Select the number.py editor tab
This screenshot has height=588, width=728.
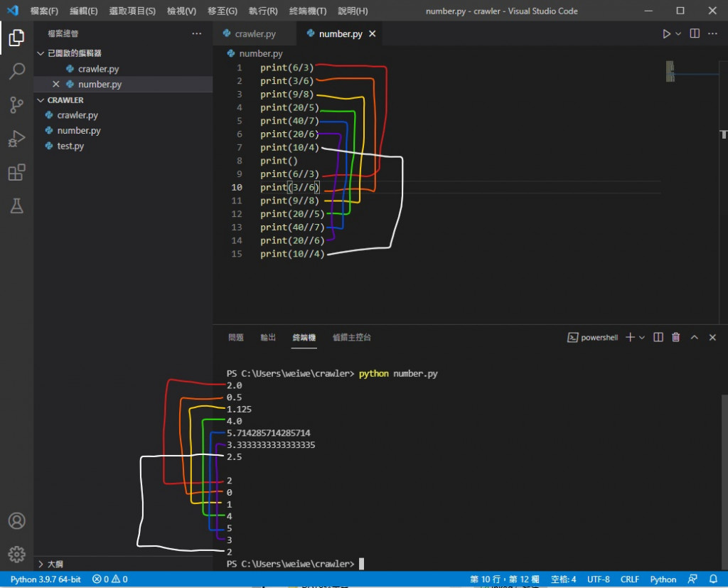[x=339, y=34]
